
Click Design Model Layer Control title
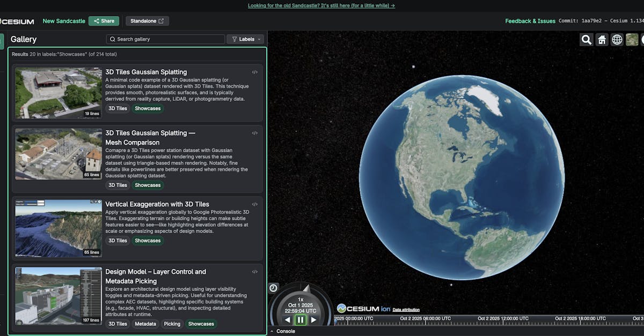tap(156, 277)
